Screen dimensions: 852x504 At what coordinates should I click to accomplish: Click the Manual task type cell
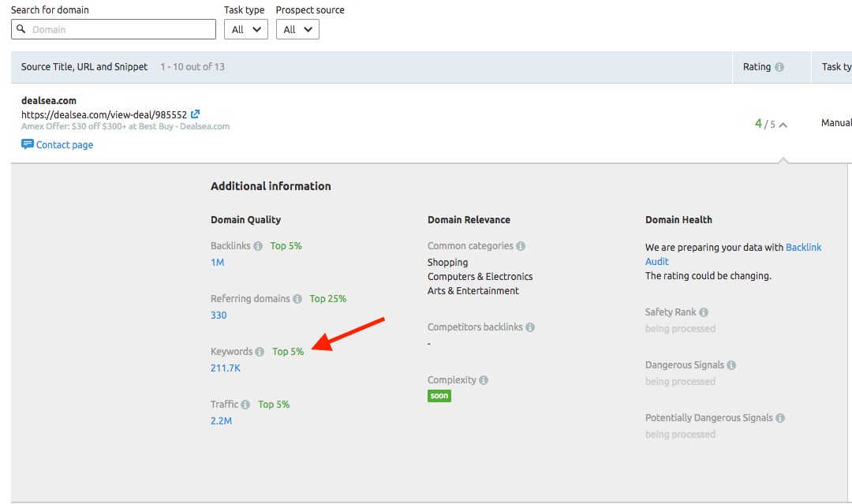click(836, 123)
